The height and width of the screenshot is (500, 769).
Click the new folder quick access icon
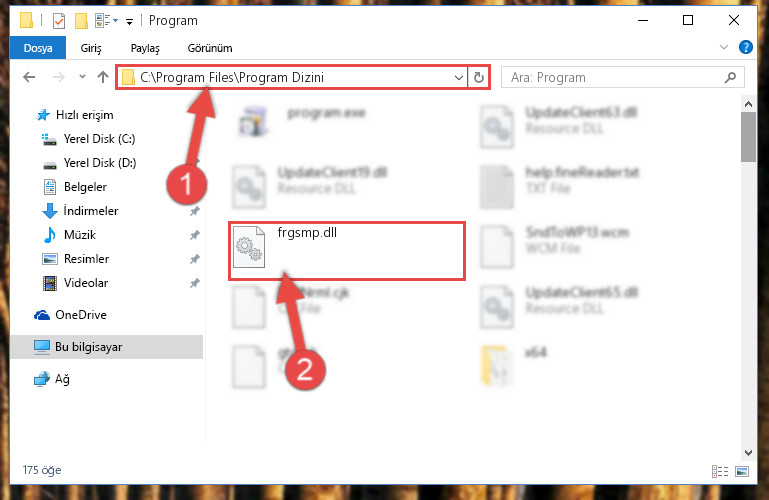[x=81, y=21]
